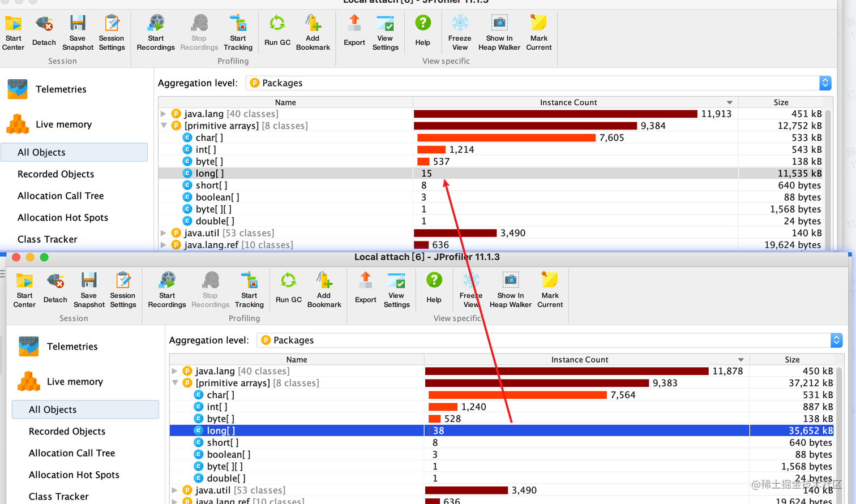
Task: Click Detach icon in front window
Action: (x=55, y=281)
